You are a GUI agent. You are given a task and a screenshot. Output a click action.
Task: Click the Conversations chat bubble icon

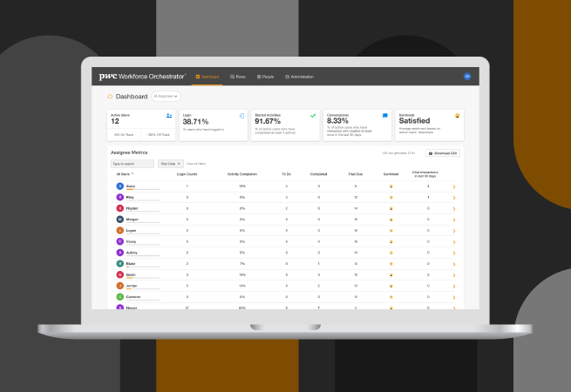385,115
